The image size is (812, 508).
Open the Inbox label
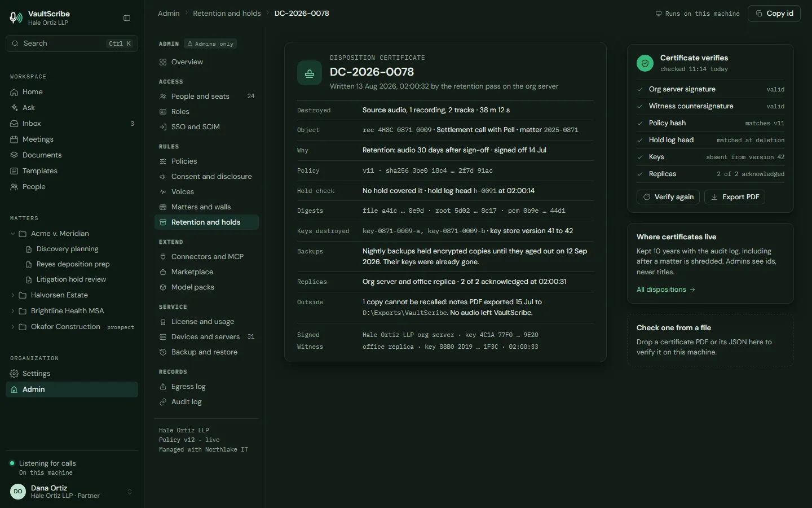(32, 124)
